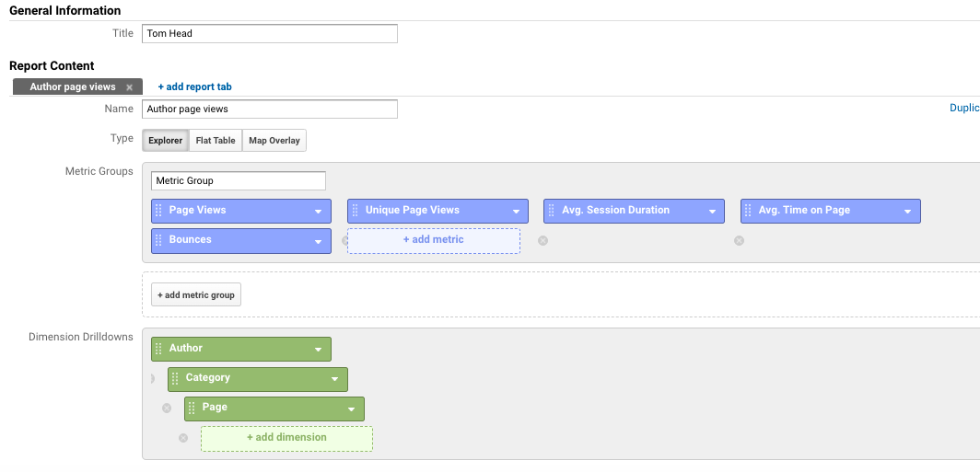This screenshot has width=980, height=472.
Task: Grab the drag handle on Avg. Time on Page
Action: [x=748, y=211]
